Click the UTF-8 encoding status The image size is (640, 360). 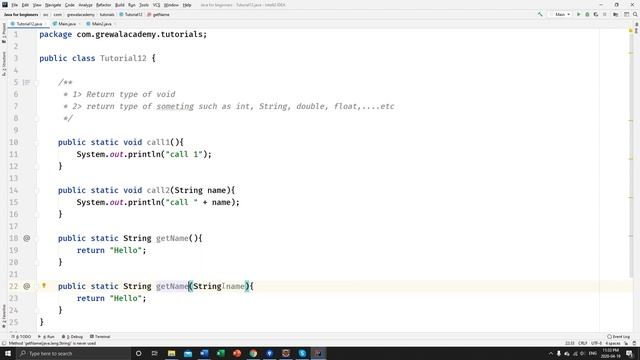pos(596,343)
